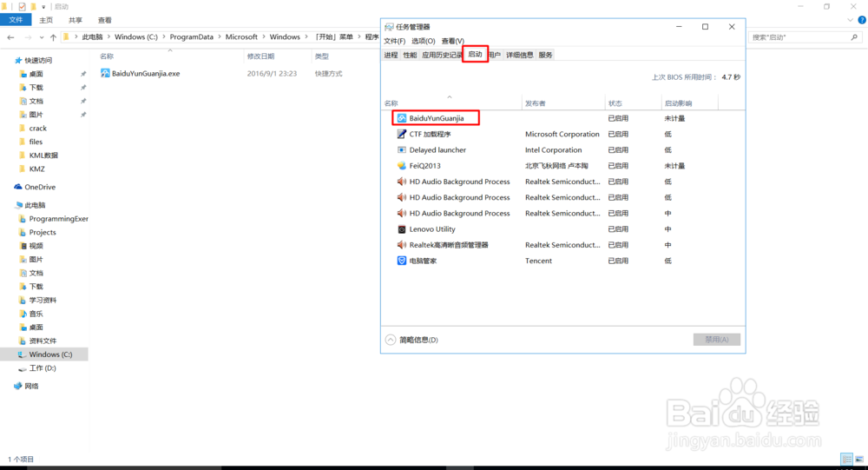Click the 禁用(A) button
Image resolution: width=868 pixels, height=470 pixels.
coord(717,339)
